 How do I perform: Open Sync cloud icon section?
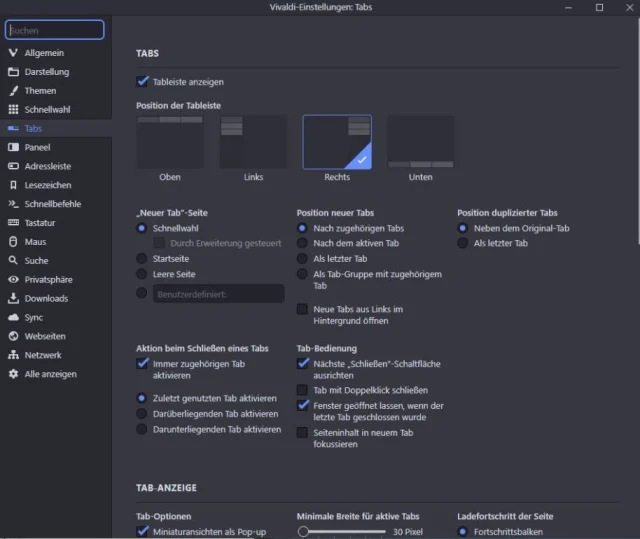[13, 317]
